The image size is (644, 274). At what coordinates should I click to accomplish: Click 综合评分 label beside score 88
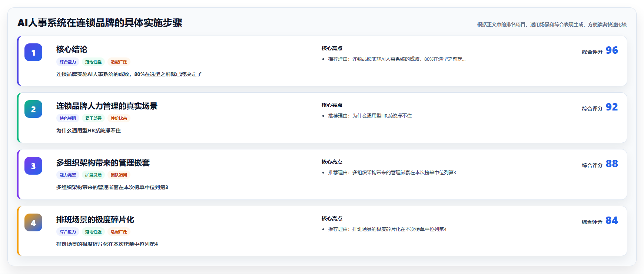[x=592, y=165]
